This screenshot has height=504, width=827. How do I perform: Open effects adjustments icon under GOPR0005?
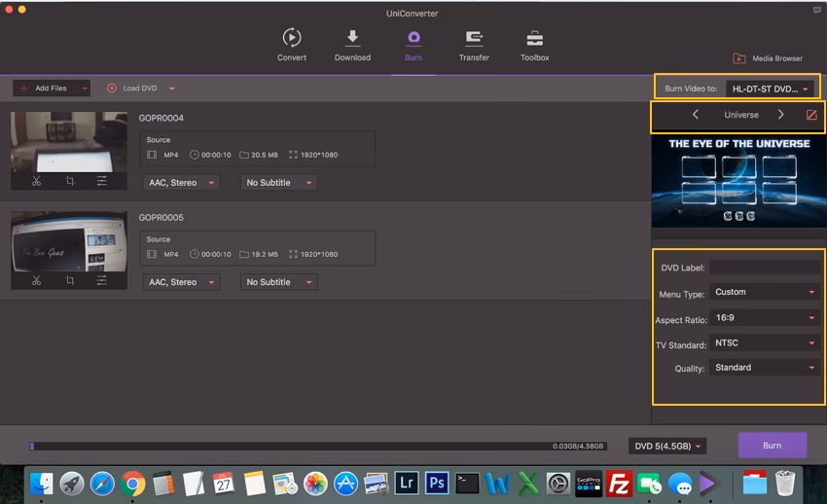[x=102, y=280]
